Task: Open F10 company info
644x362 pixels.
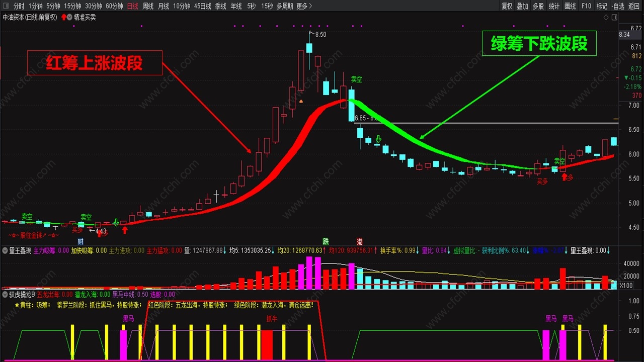Action: [586, 6]
